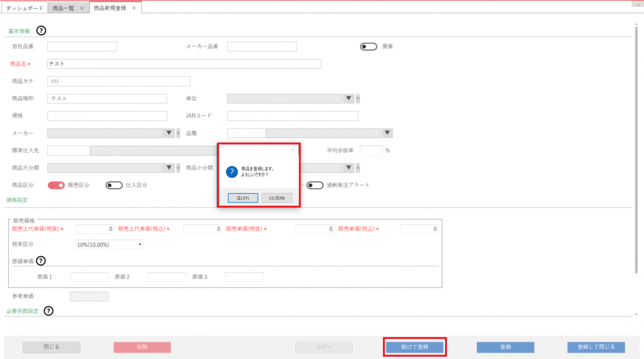Clear 商品大分類 with the × icon
Screen dimensions: 644x359
point(178,168)
